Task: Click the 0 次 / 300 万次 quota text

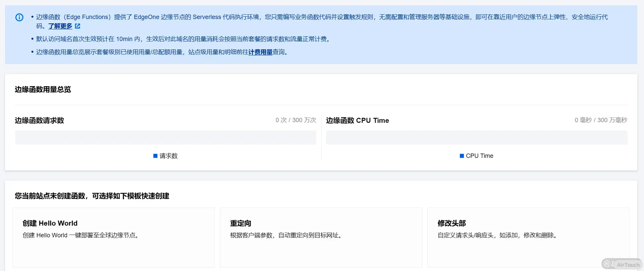Action: click(x=295, y=120)
